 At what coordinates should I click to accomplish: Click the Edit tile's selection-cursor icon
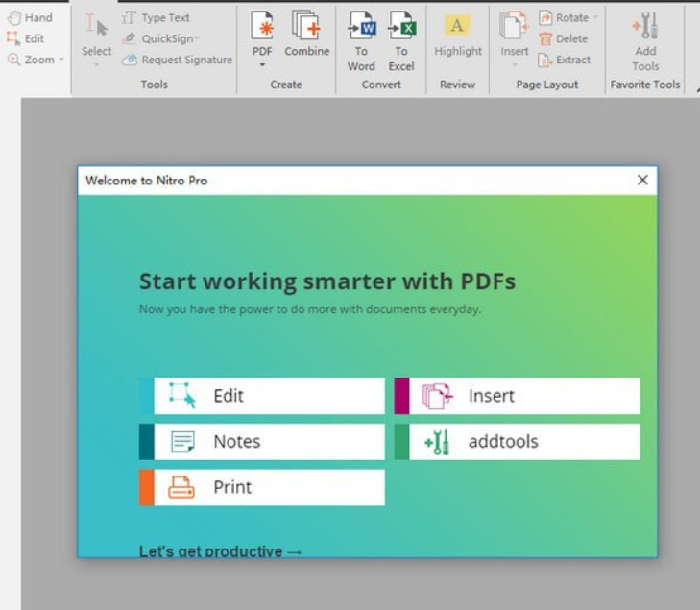point(182,395)
